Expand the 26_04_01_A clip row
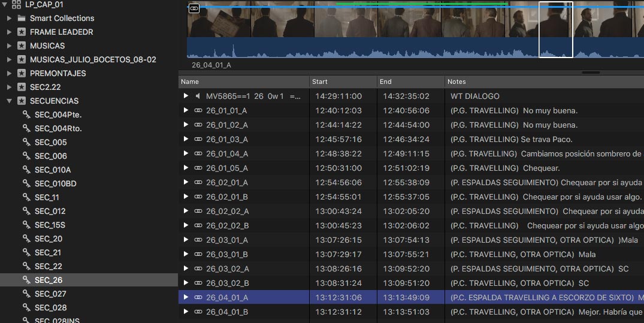644x323 pixels. tap(186, 297)
